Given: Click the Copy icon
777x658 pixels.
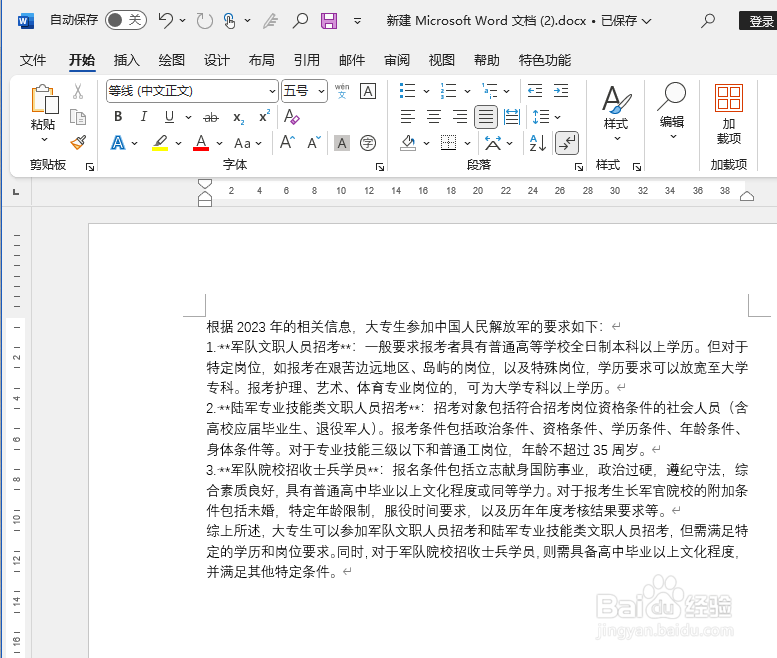Looking at the screenshot, I should [x=78, y=117].
